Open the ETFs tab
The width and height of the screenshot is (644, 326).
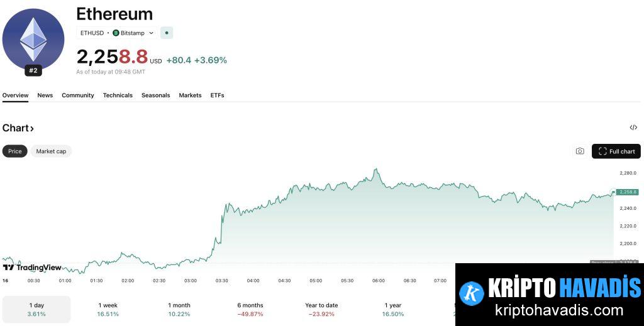(217, 95)
